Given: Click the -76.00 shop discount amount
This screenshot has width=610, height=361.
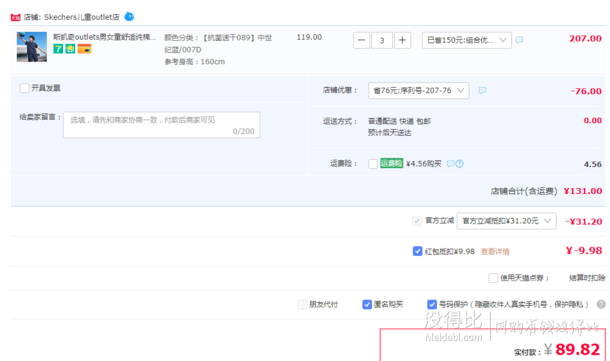Looking at the screenshot, I should click(586, 91).
